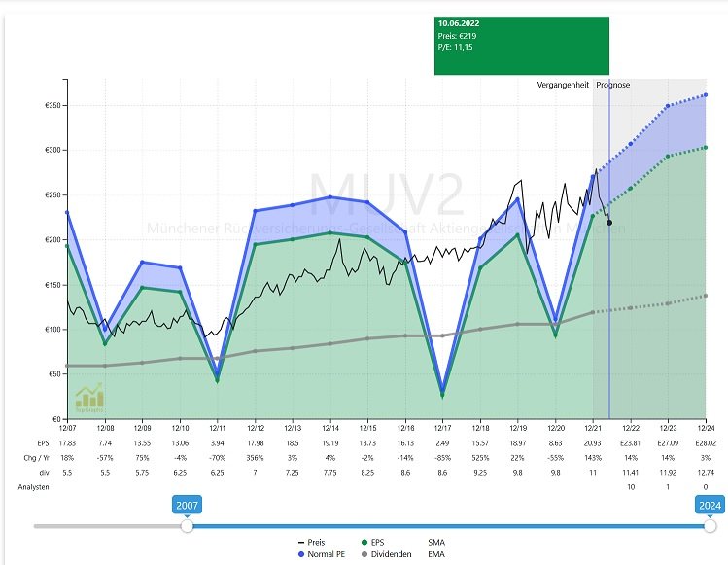Toggle the EPS legend entry
The height and width of the screenshot is (565, 728).
[372, 543]
